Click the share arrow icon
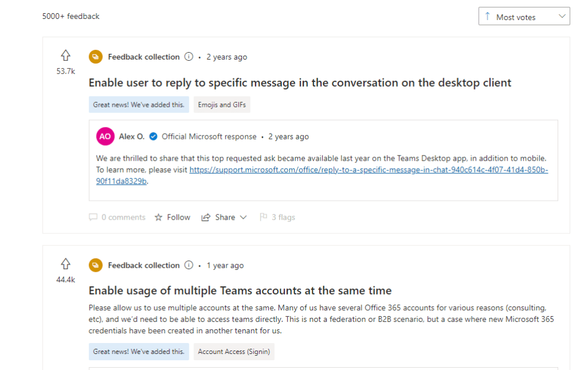This screenshot has width=588, height=370. click(206, 217)
